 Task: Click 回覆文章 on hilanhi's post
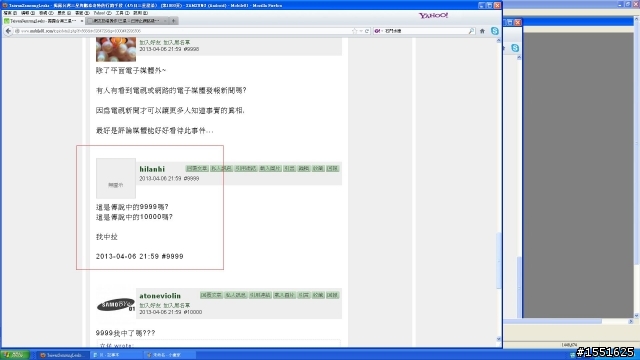[x=197, y=169]
